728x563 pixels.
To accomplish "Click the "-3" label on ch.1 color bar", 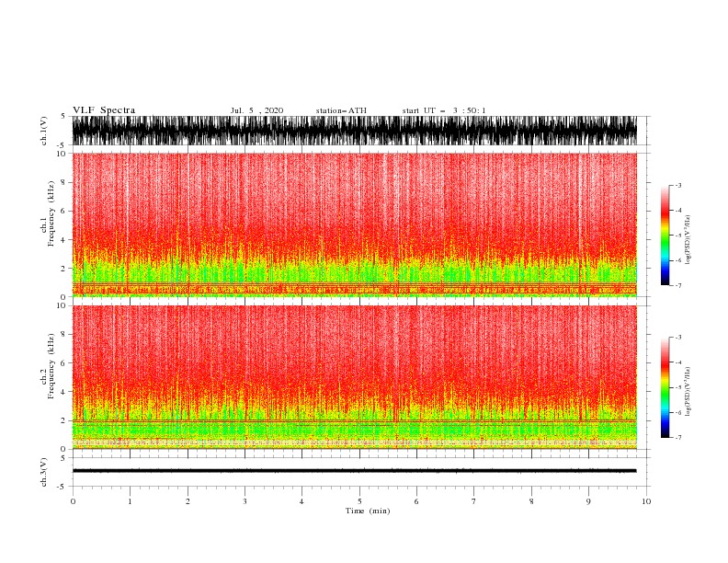I will pyautogui.click(x=677, y=185).
